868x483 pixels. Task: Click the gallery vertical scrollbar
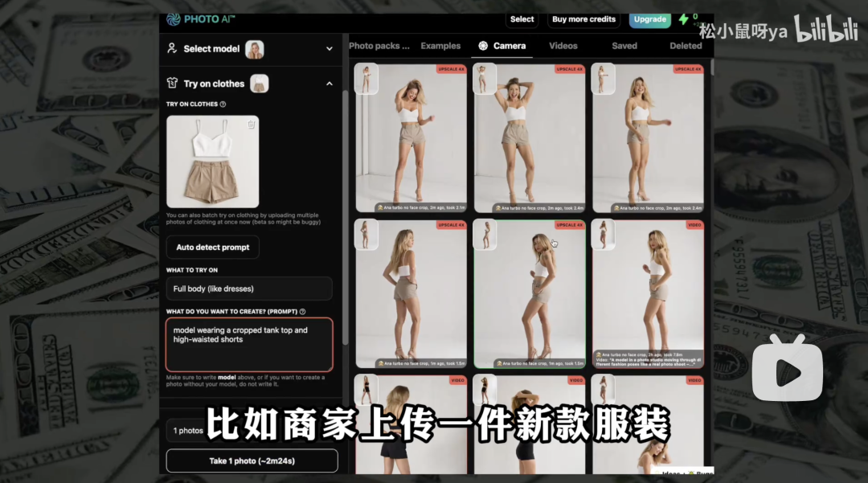coord(711,68)
